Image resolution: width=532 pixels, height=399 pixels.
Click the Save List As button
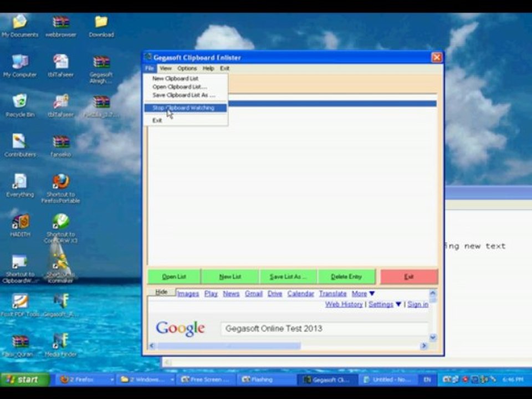pyautogui.click(x=288, y=277)
